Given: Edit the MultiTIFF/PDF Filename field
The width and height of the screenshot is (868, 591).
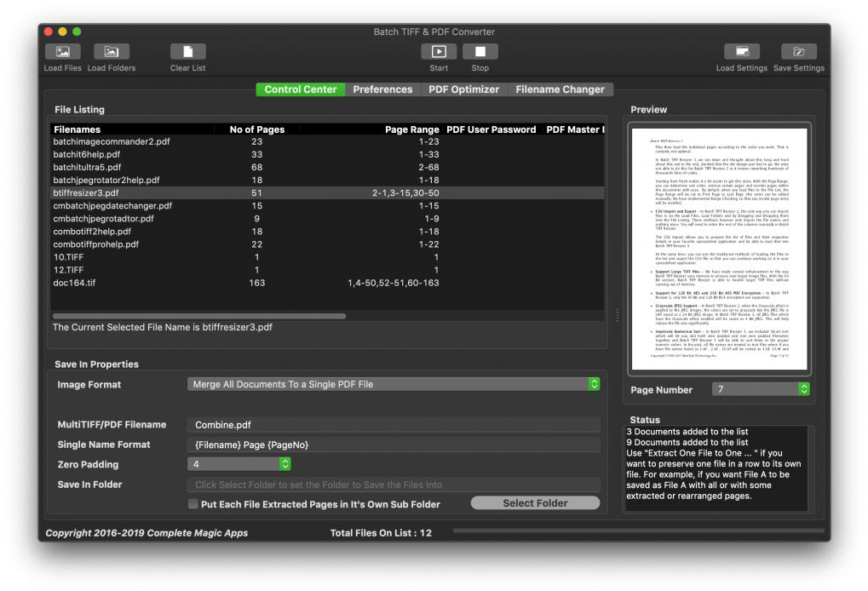Looking at the screenshot, I should pos(394,424).
